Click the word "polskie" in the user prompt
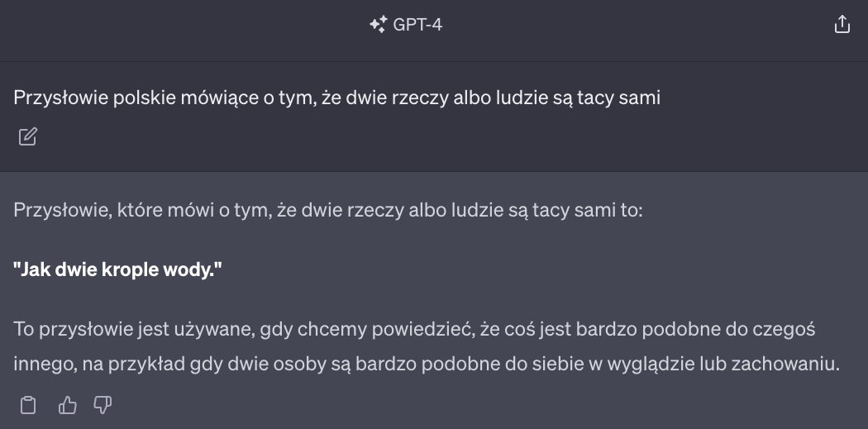 click(x=140, y=98)
